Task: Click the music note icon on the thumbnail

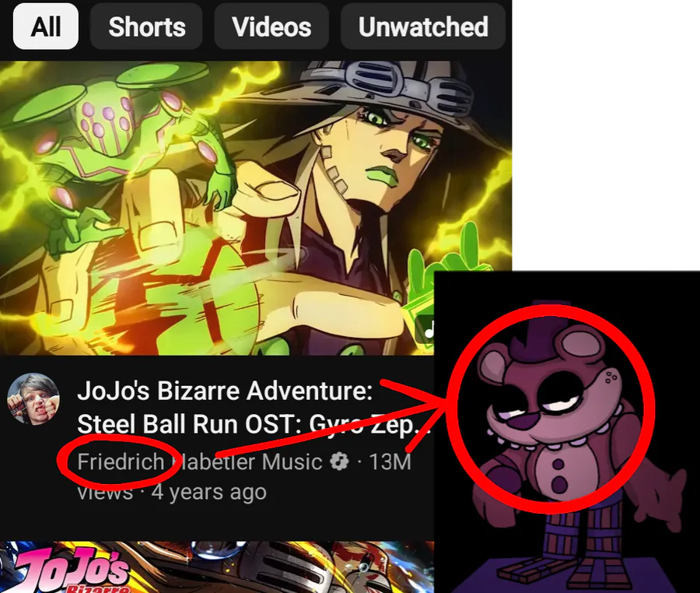Action: [425, 329]
